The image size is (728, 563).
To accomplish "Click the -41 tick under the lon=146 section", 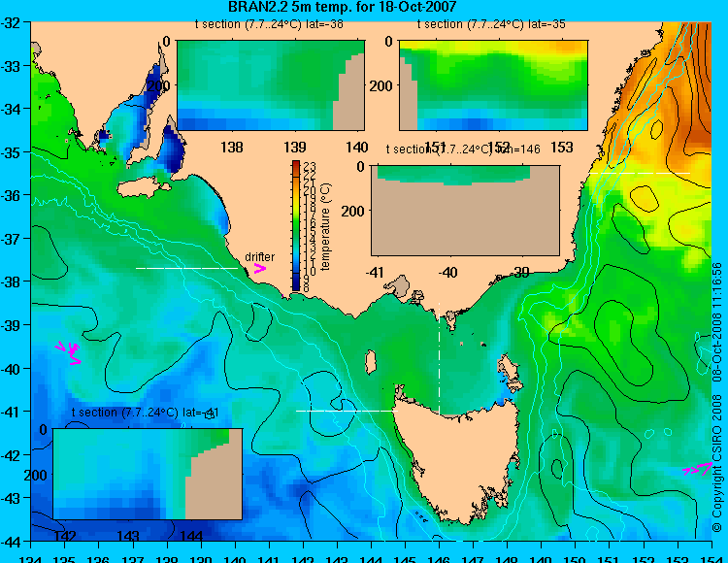I will click(x=375, y=272).
